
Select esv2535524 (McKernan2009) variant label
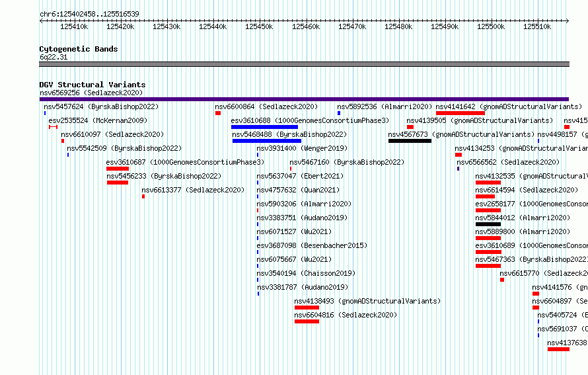[98, 120]
